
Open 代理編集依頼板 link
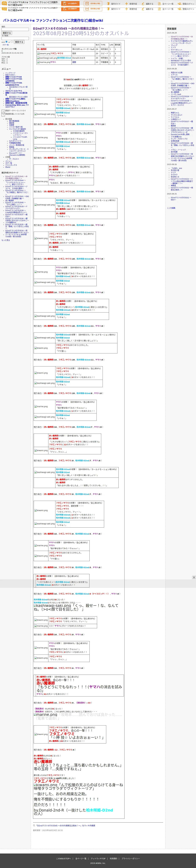(x=15, y=143)
